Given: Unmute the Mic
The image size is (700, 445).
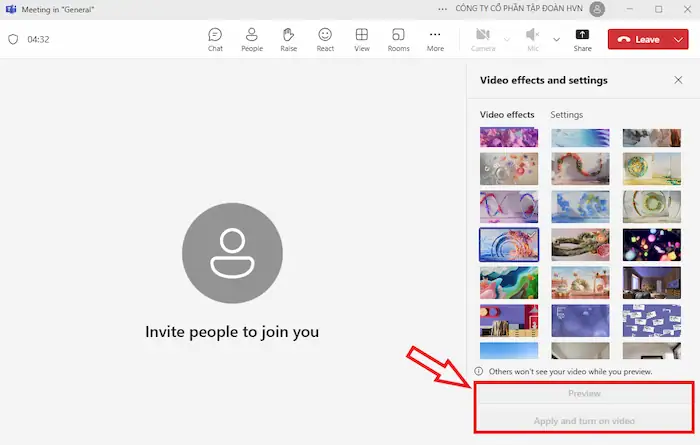Looking at the screenshot, I should tap(533, 39).
